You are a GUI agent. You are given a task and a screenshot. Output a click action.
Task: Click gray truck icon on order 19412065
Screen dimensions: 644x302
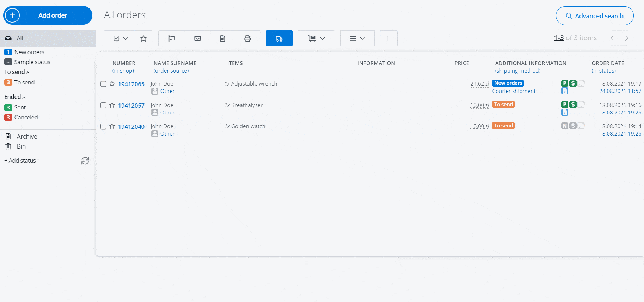point(581,83)
